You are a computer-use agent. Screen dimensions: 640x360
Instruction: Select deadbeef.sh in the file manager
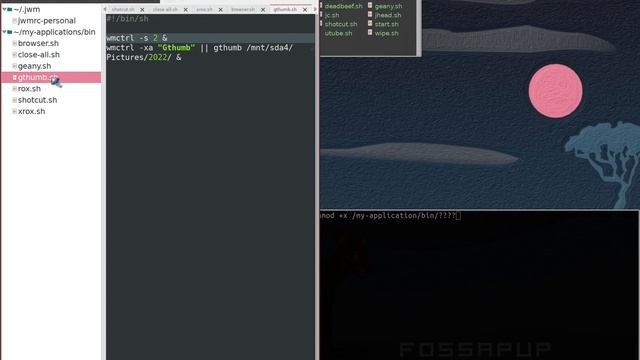[343, 6]
